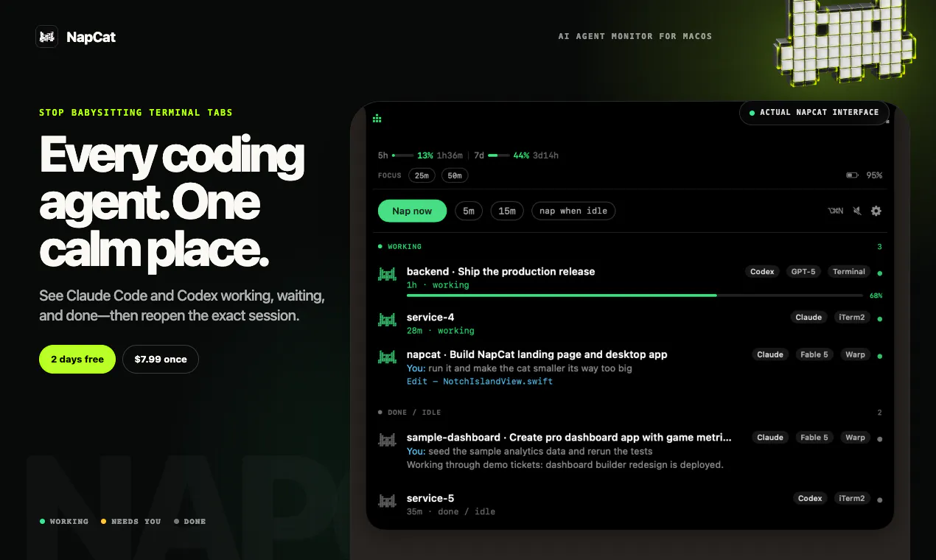The height and width of the screenshot is (560, 936).
Task: Click the Codex tag on backend row
Action: (762, 272)
